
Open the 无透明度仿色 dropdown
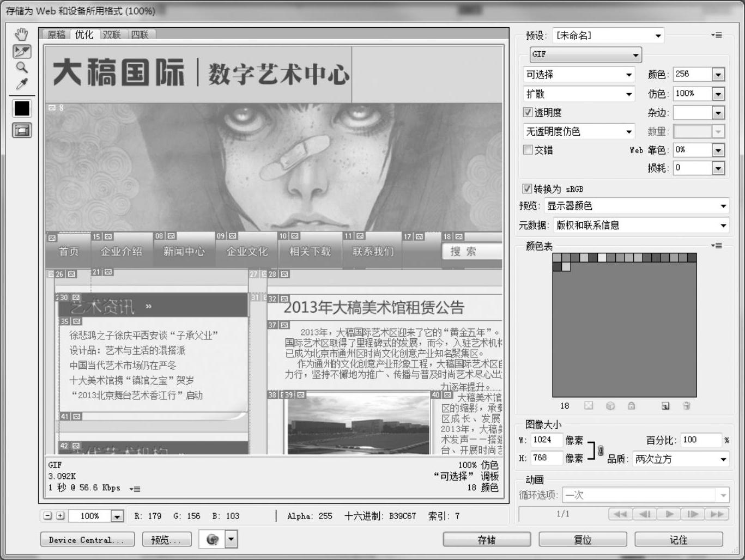click(579, 131)
